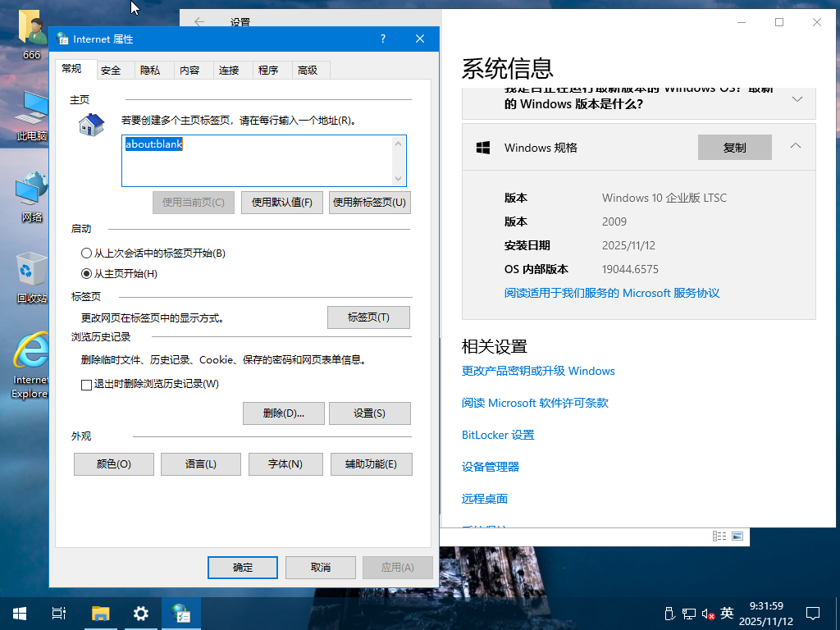Image resolution: width=840 pixels, height=630 pixels.
Task: Collapse the Windows 规格 section chevron
Action: point(795,146)
